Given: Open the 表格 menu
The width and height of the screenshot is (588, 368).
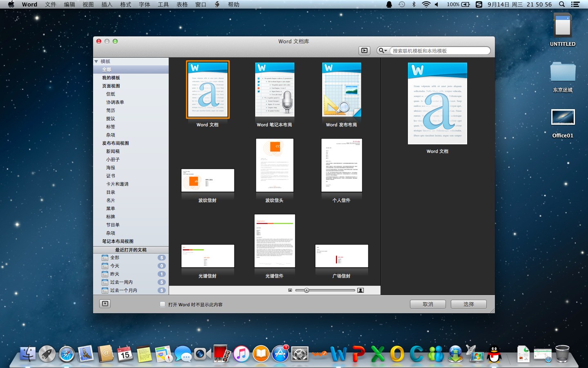Looking at the screenshot, I should [182, 4].
